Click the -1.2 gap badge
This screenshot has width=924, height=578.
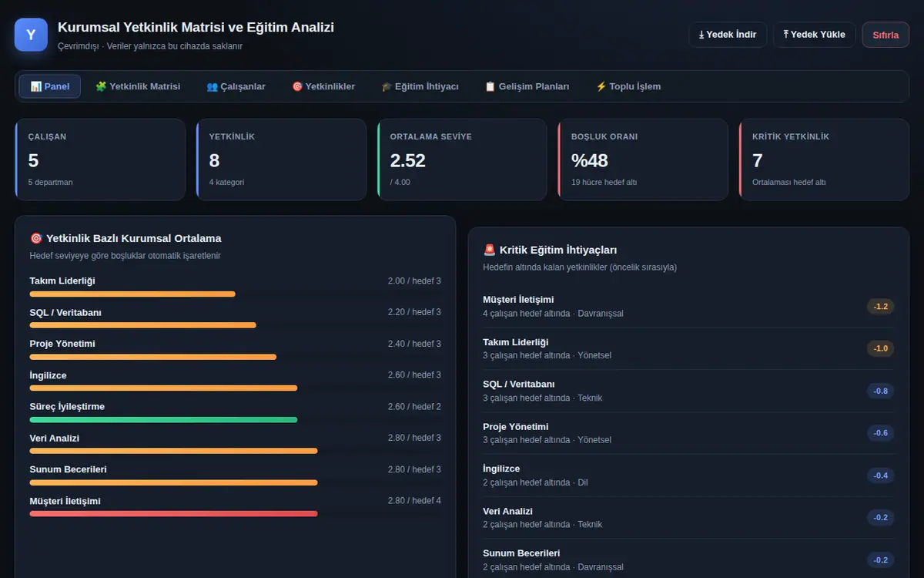click(881, 307)
